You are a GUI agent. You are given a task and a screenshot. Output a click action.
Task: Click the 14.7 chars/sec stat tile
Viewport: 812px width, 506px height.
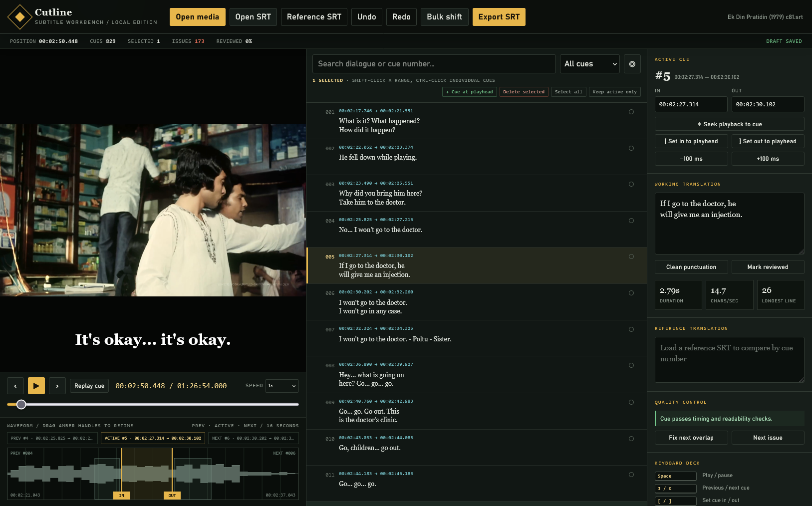[729, 295]
